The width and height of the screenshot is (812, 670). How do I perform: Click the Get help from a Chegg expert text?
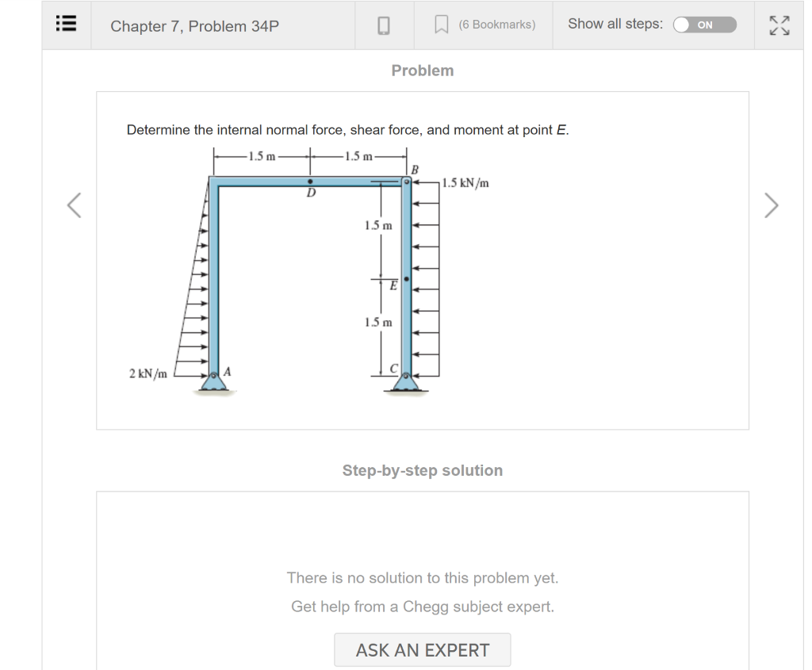coord(422,607)
